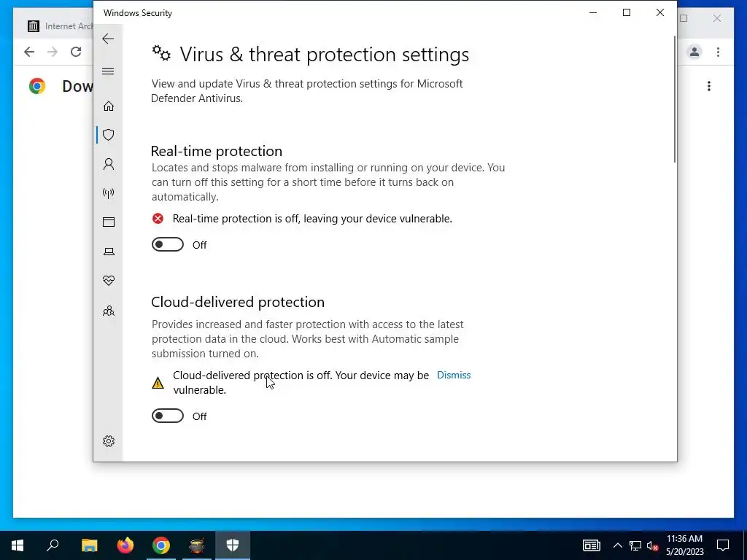Viewport: 747px width, 560px height.
Task: Open the Action Center notifications icon
Action: (x=723, y=545)
